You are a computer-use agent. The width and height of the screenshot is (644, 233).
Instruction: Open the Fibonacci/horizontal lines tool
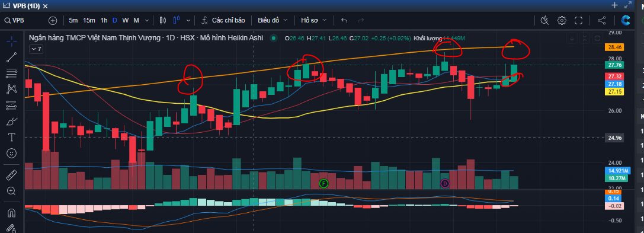click(11, 73)
